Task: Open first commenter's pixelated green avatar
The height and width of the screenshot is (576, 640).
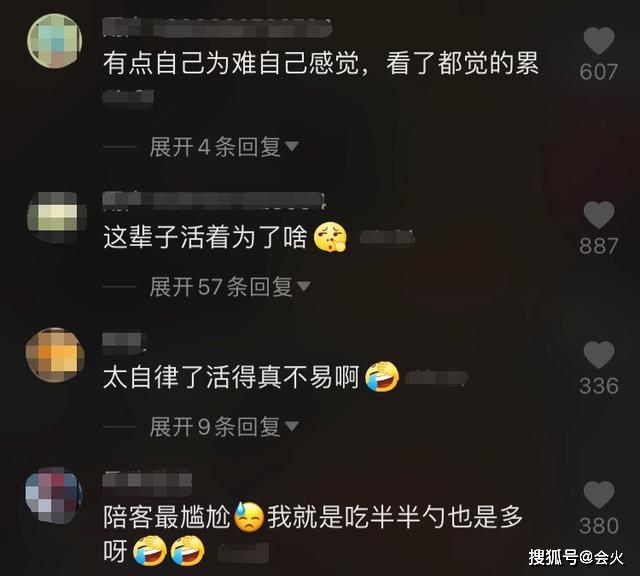Action: coord(54,40)
